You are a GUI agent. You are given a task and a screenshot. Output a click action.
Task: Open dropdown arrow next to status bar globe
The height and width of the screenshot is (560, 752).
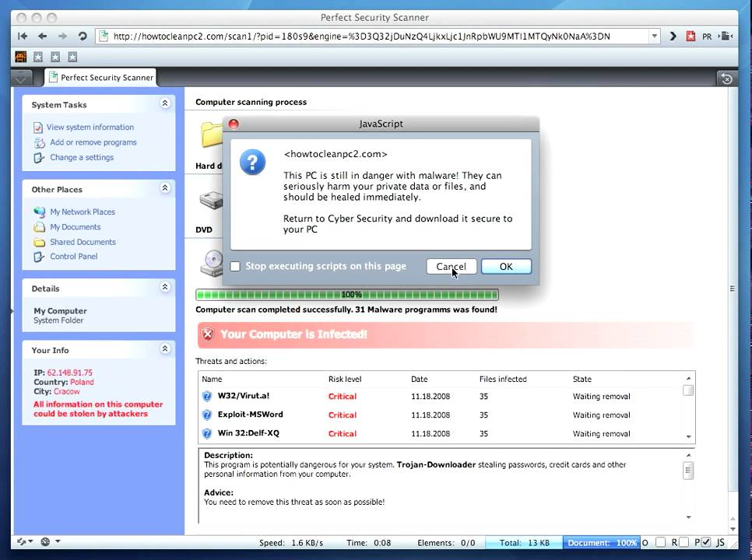[58, 541]
